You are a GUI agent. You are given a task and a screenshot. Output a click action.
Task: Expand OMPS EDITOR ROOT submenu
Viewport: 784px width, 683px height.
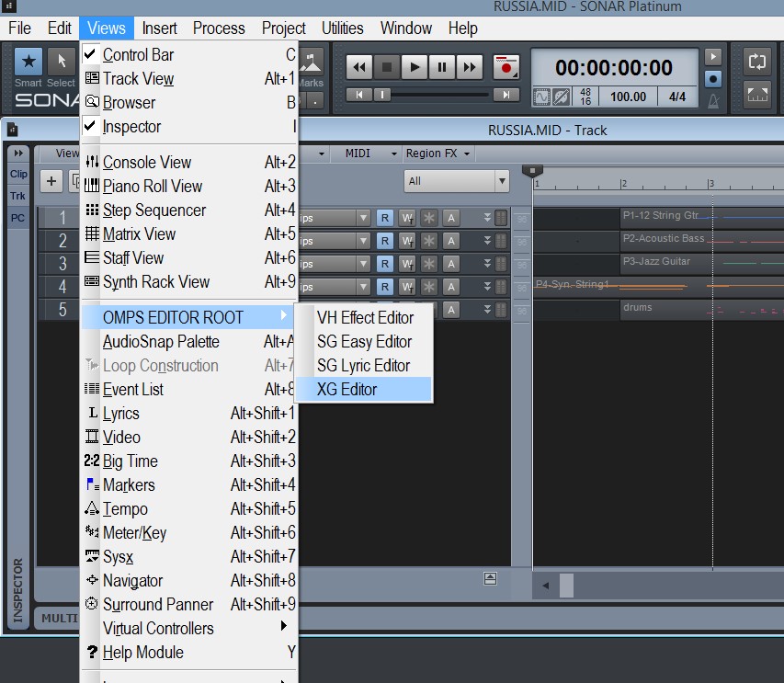pos(187,317)
